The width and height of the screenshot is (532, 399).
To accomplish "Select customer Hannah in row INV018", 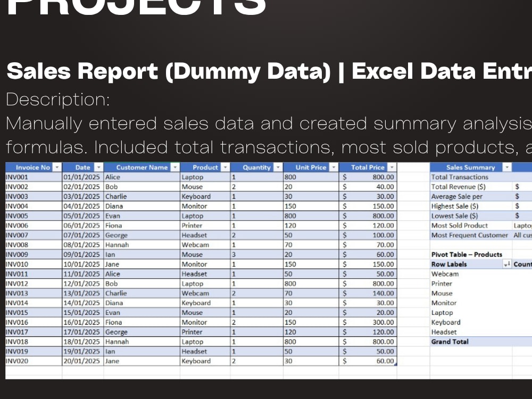I will click(x=142, y=342).
